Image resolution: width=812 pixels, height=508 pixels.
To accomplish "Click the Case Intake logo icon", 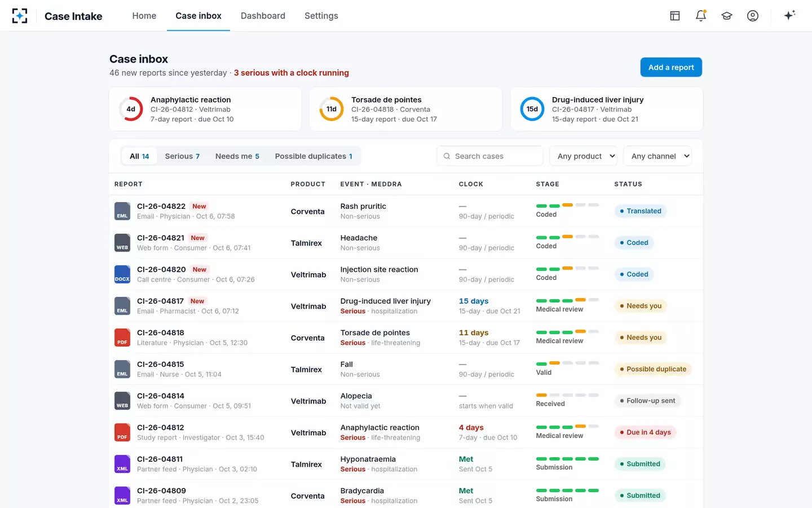I will [x=20, y=16].
